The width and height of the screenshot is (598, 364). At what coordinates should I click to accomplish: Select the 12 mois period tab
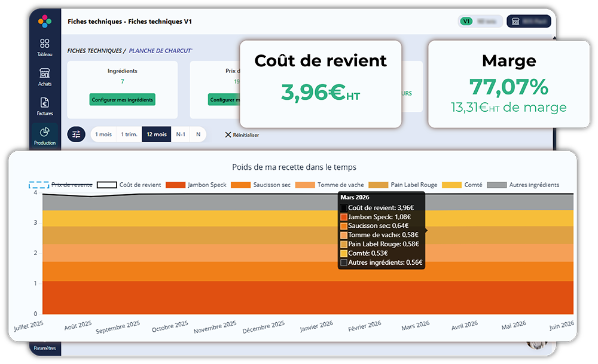pos(156,134)
